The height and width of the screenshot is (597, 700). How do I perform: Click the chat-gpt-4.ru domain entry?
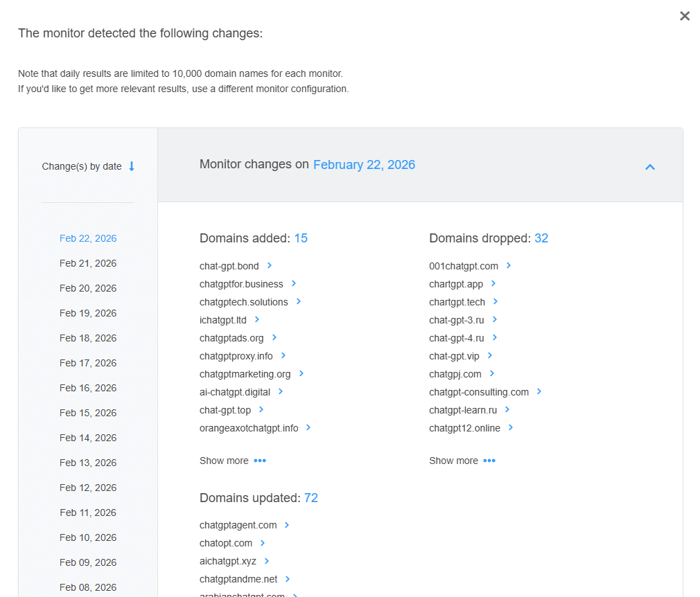pyautogui.click(x=456, y=338)
